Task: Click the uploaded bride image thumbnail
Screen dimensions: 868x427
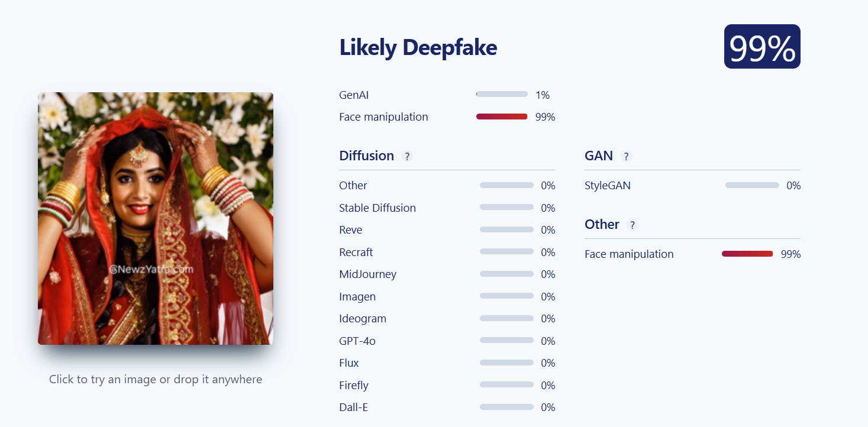Action: 156,218
